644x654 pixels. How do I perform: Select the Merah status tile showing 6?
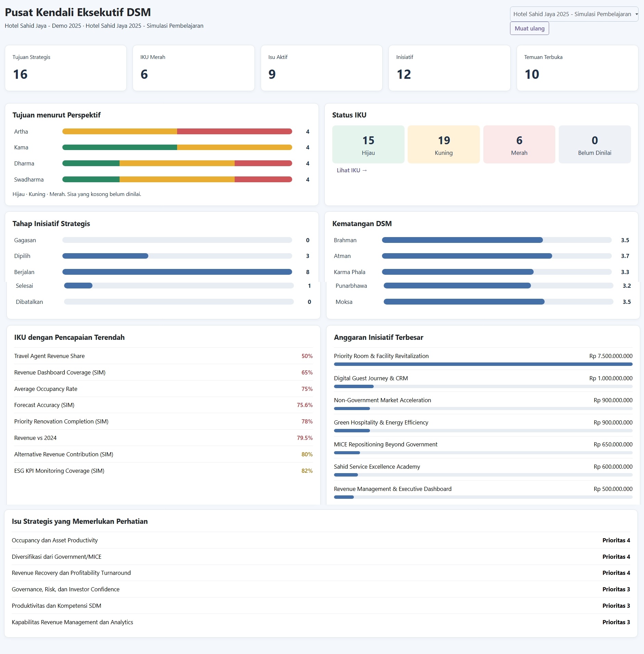click(x=519, y=144)
